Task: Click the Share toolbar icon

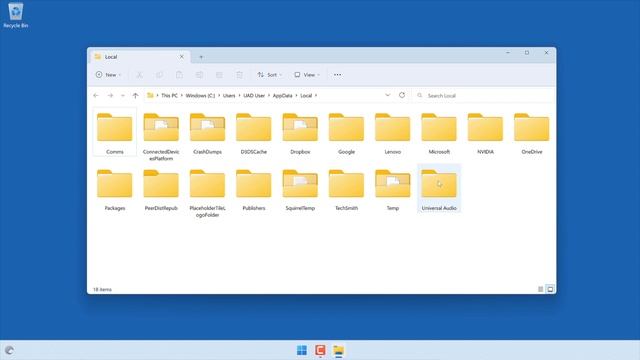Action: 219,75
